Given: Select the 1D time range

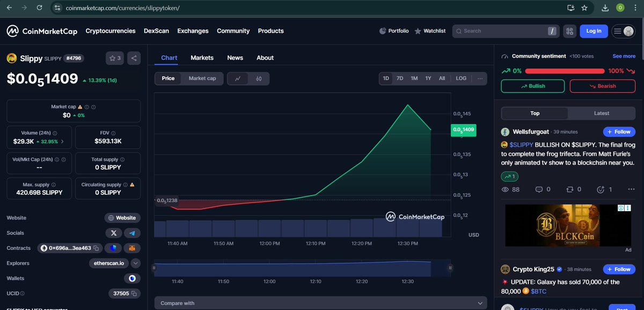Looking at the screenshot, I should tap(386, 78).
